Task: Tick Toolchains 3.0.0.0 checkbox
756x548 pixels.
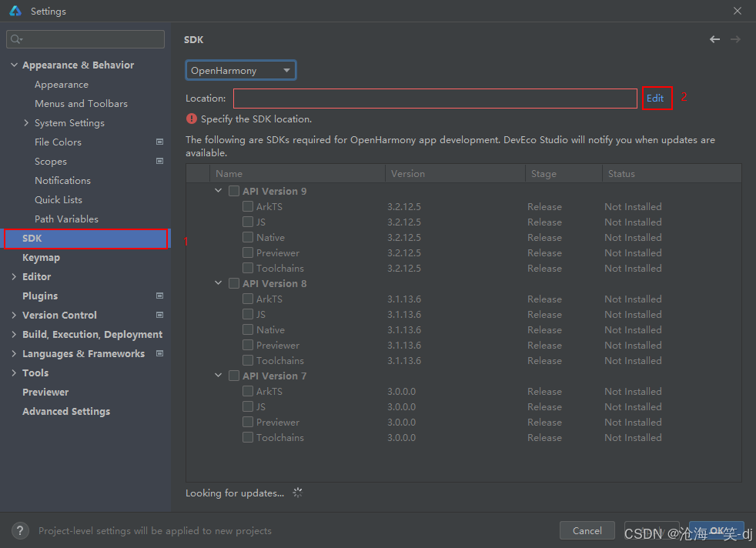Action: click(248, 437)
